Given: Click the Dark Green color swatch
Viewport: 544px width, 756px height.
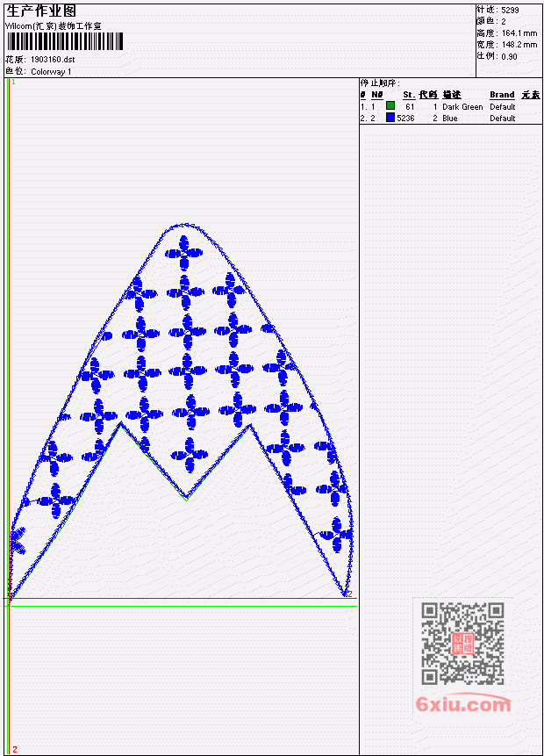Looking at the screenshot, I should coord(390,105).
